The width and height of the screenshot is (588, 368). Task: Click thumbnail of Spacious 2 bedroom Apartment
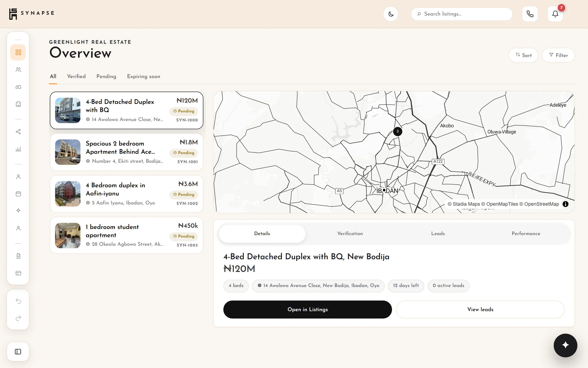tap(68, 152)
